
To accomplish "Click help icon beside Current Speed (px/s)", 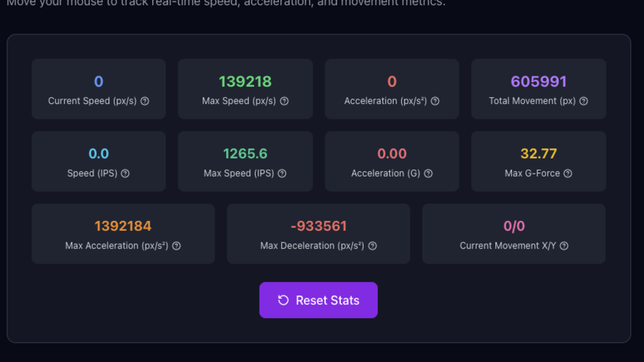I will (x=145, y=101).
